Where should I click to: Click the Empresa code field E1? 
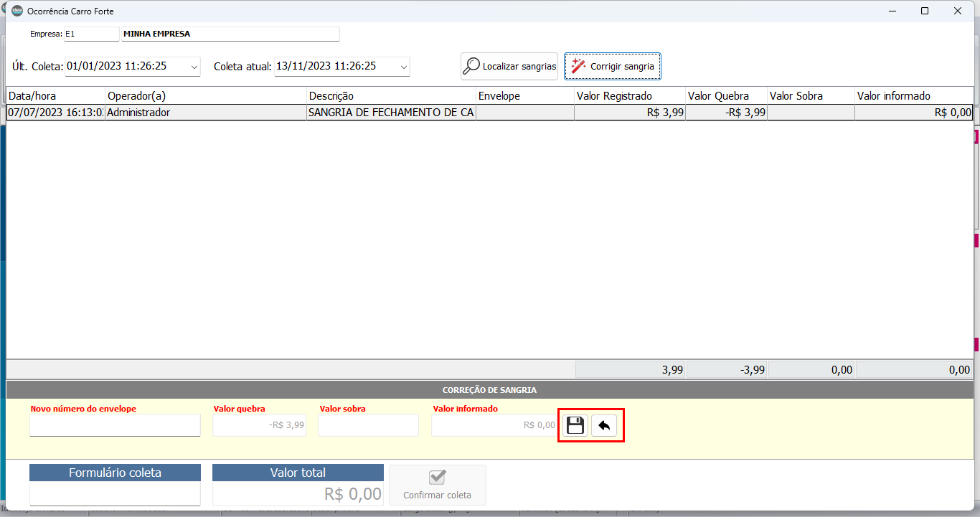click(91, 34)
